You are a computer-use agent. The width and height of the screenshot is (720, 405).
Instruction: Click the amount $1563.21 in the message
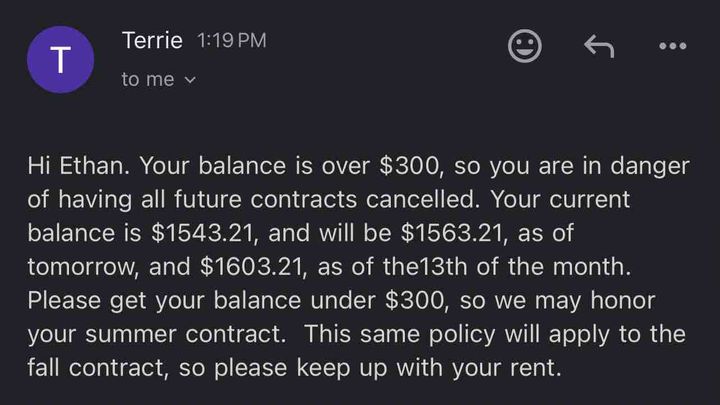pos(451,233)
